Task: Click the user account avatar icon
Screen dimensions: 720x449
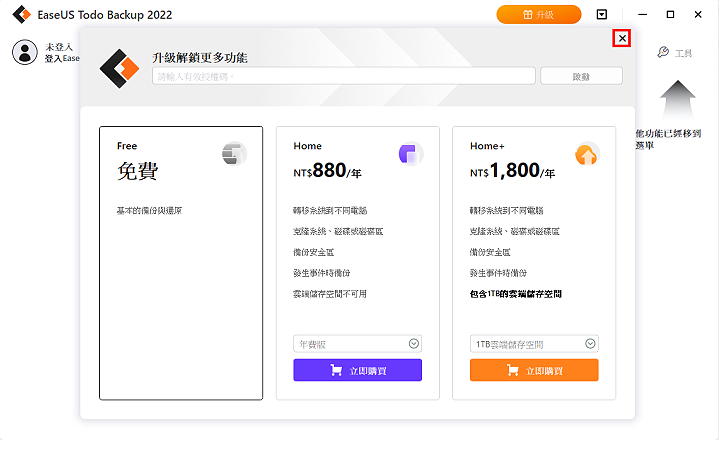Action: [x=25, y=52]
